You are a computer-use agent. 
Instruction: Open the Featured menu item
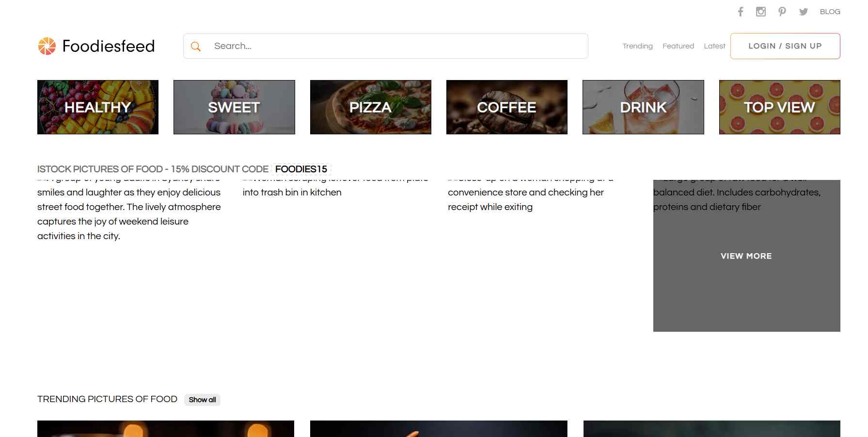(678, 46)
